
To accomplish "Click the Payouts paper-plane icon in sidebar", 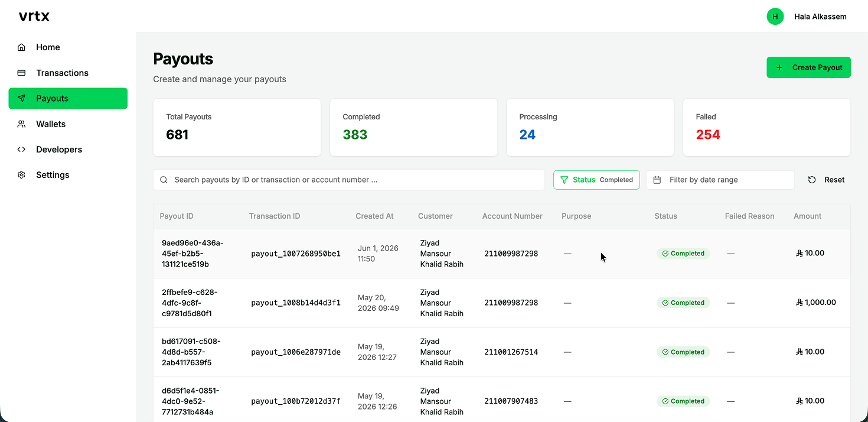I will pos(21,98).
